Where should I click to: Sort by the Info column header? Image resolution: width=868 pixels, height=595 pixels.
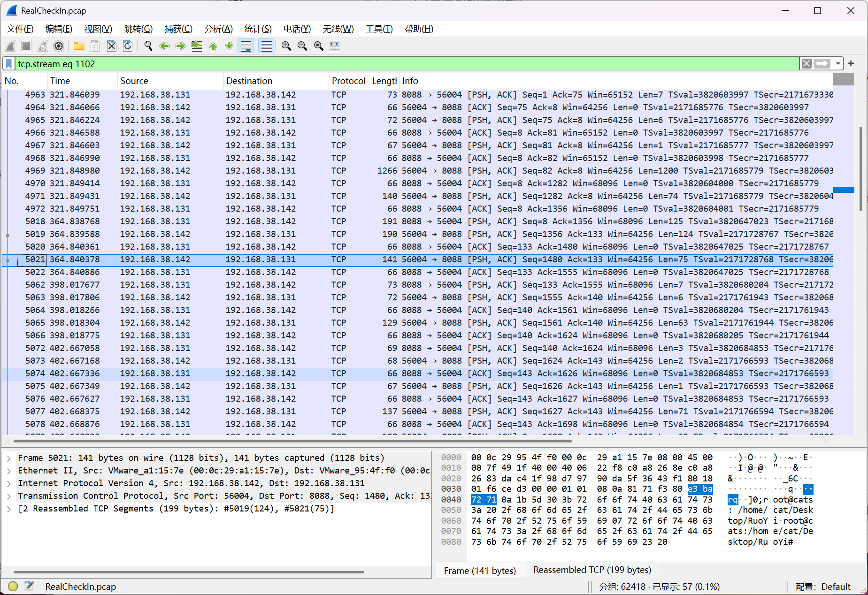point(616,81)
